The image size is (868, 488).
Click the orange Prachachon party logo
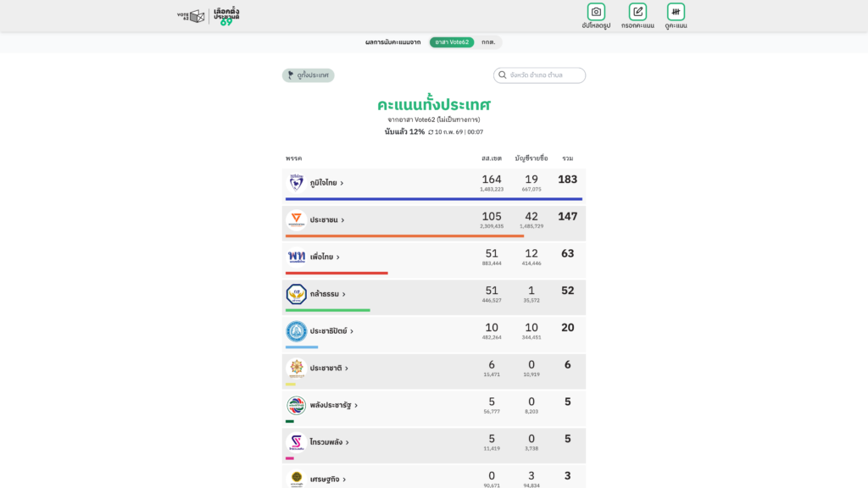(x=296, y=219)
